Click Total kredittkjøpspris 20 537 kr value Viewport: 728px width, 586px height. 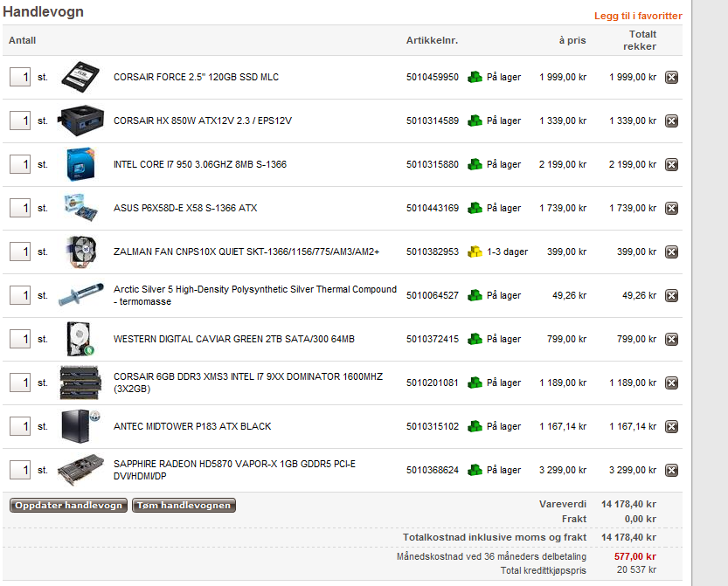(x=636, y=569)
